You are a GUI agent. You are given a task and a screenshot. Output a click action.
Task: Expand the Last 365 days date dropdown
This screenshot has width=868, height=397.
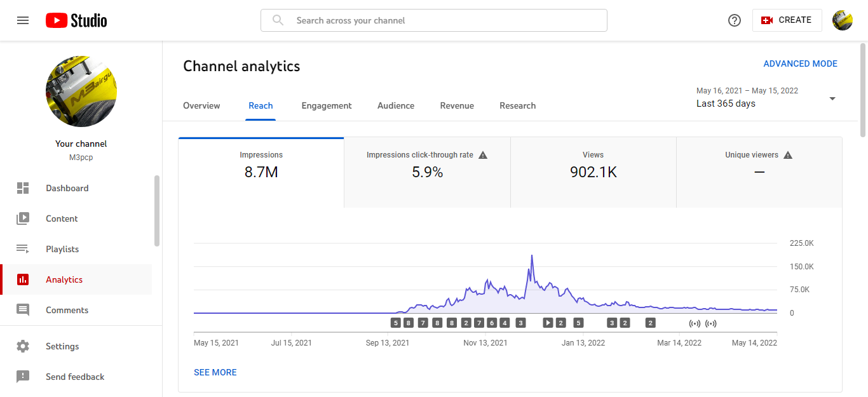[832, 98]
